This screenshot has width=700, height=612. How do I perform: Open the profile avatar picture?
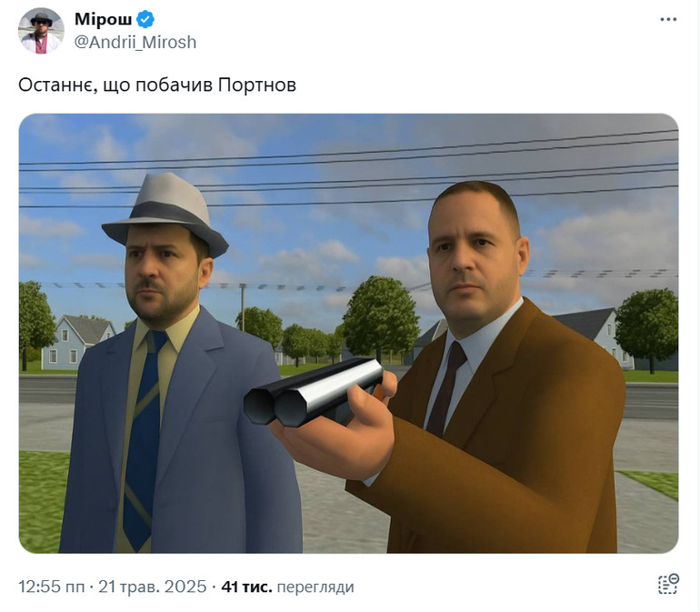41,31
